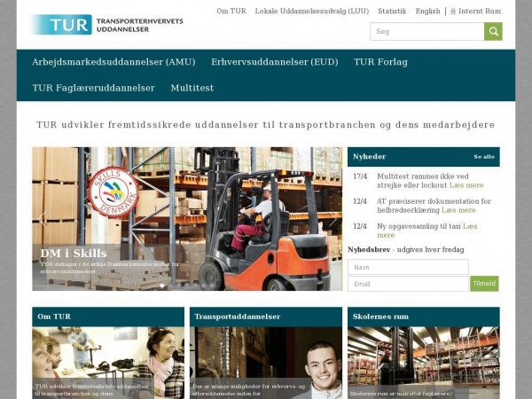This screenshot has width=532, height=399.
Task: Open the Multitest menu item
Action: [x=192, y=88]
